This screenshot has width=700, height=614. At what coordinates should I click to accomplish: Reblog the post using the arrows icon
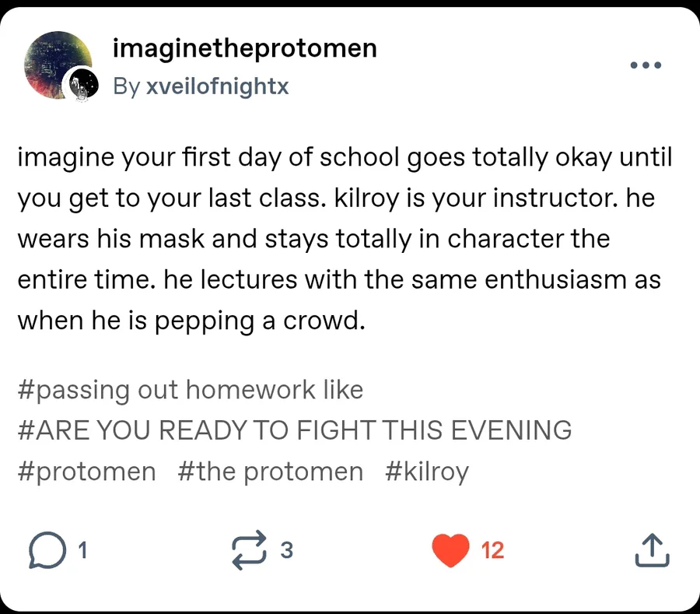pyautogui.click(x=249, y=550)
